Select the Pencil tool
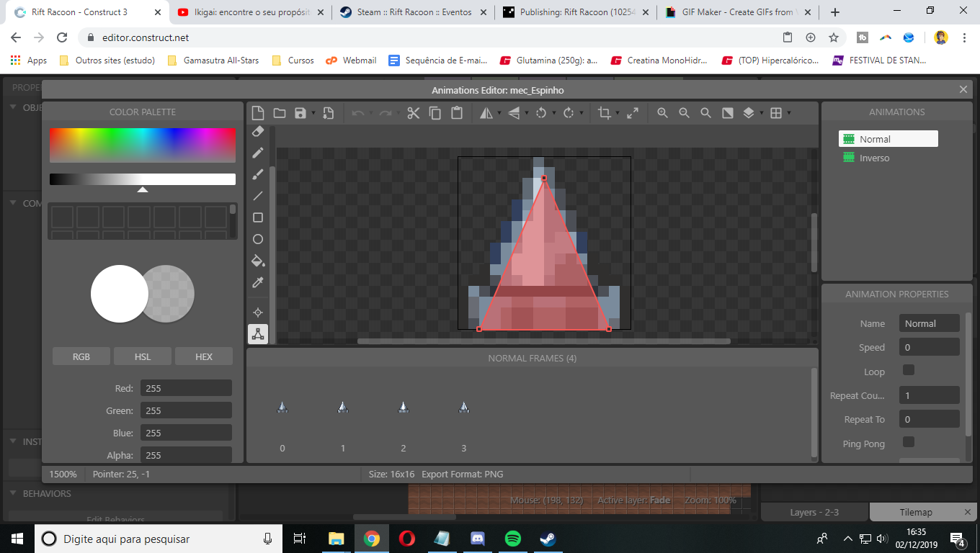This screenshot has height=553, width=980. coord(258,153)
